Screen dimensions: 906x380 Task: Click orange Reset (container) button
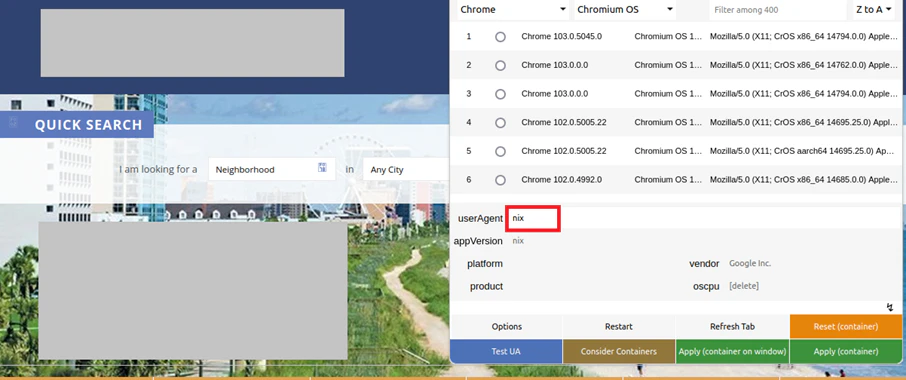[x=845, y=327]
